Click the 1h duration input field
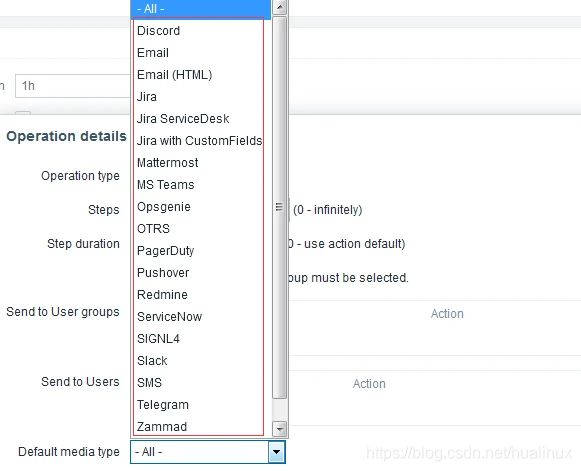581x471 pixels. [x=73, y=86]
